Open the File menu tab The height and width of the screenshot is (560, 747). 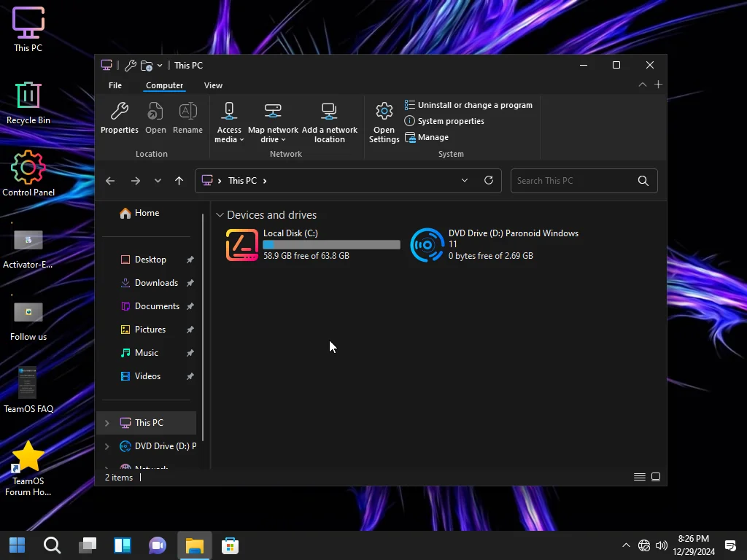(115, 86)
